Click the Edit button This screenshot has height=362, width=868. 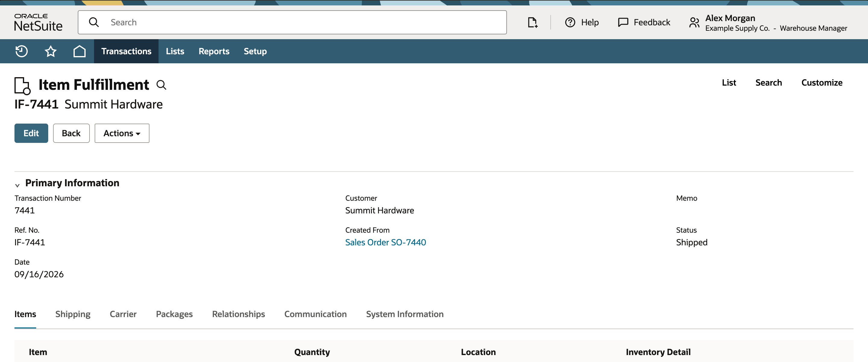pos(31,133)
